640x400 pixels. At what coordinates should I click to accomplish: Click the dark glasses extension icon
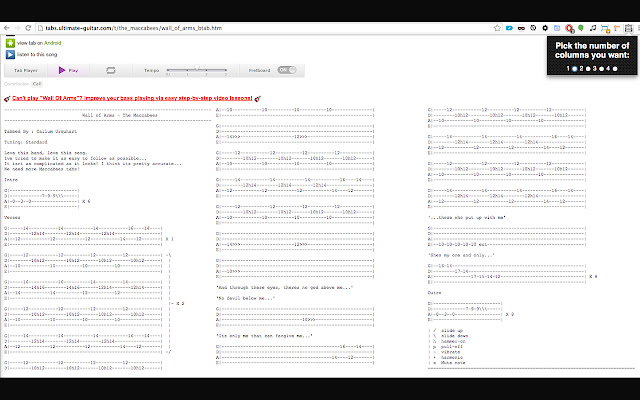(521, 28)
